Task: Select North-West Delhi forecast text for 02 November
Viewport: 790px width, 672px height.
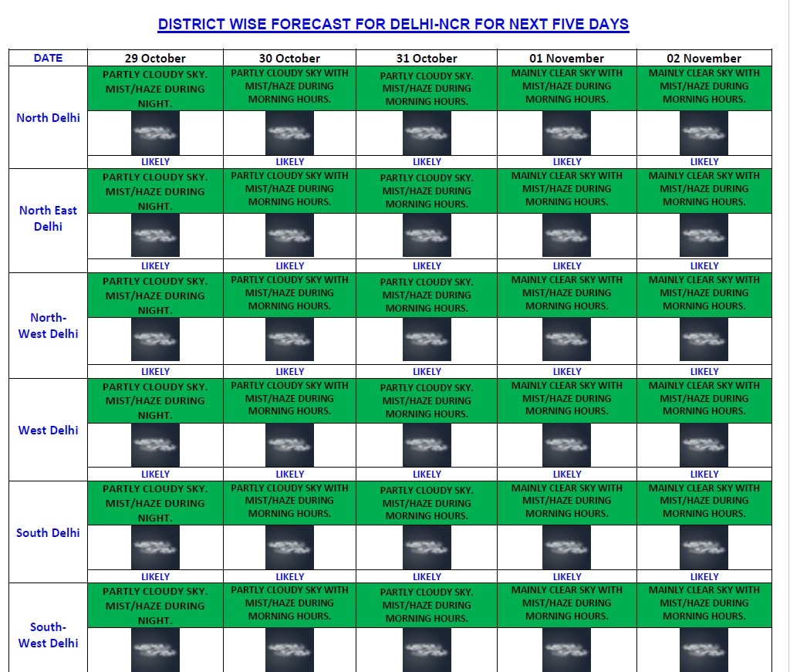Action: coord(704,293)
